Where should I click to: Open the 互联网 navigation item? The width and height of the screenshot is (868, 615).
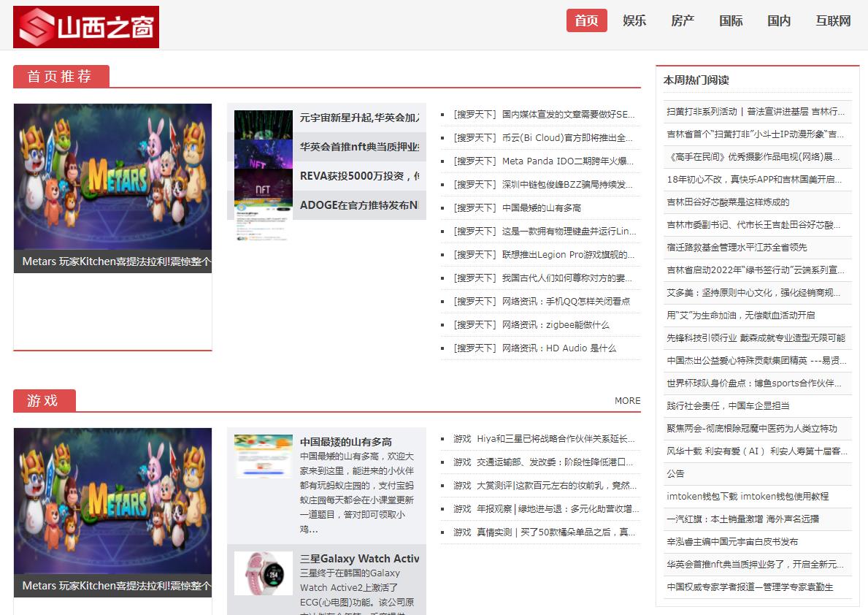(833, 20)
